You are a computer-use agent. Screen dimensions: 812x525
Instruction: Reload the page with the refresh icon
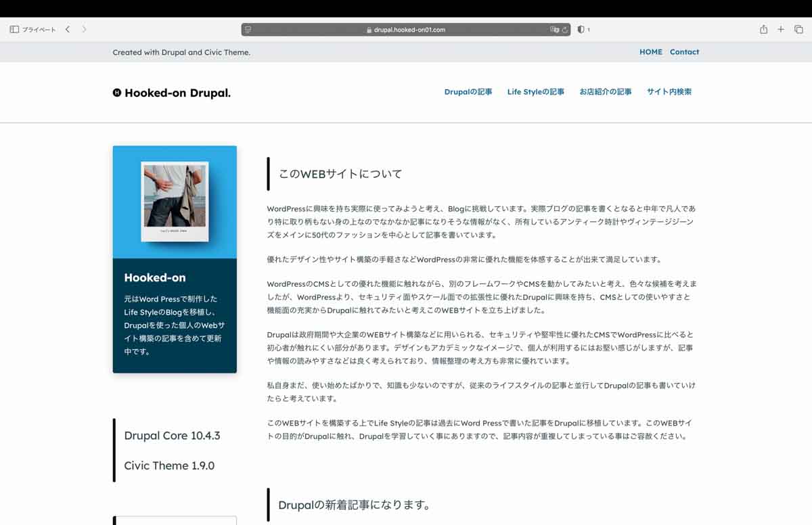564,30
